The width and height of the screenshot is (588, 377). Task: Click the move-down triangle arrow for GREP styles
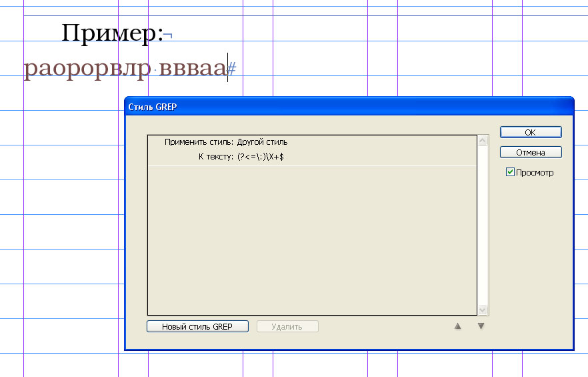point(481,326)
